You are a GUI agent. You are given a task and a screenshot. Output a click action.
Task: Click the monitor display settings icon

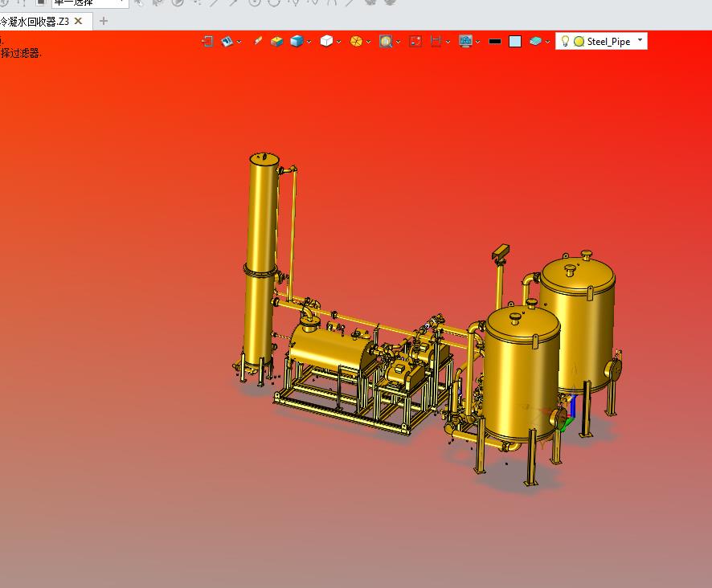coord(465,41)
